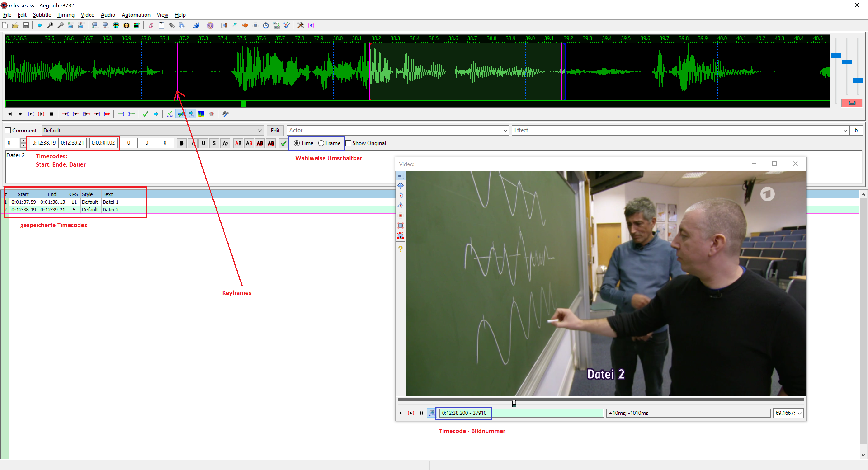Select the Frame radio button
Screen dimensions: 868x470
coord(321,143)
